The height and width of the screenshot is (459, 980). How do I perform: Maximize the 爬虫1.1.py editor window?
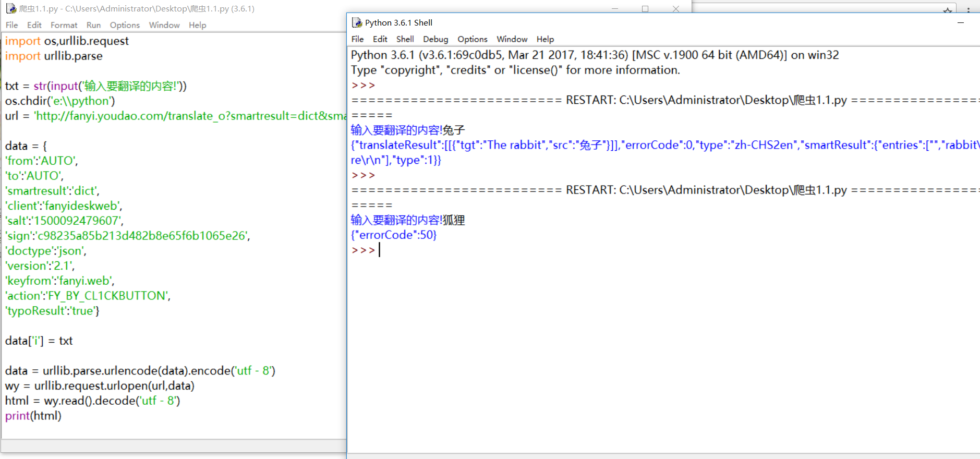pos(645,9)
